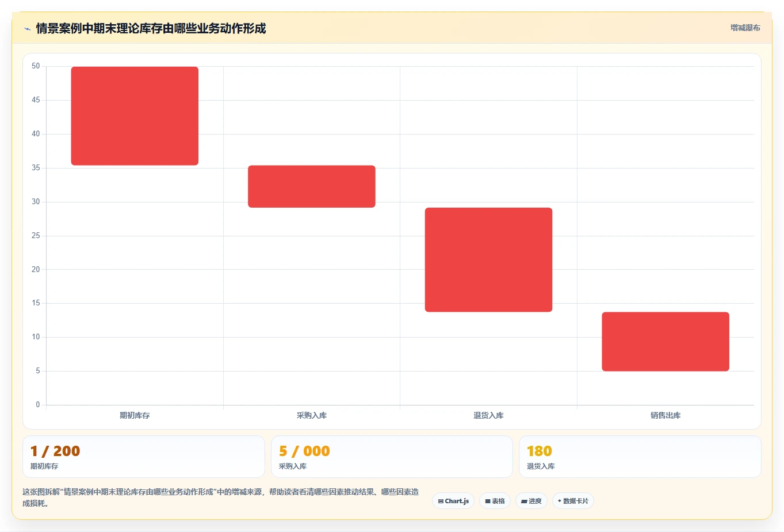Click the red 采购入库 waterfall bar
This screenshot has height=532, width=784.
[312, 186]
